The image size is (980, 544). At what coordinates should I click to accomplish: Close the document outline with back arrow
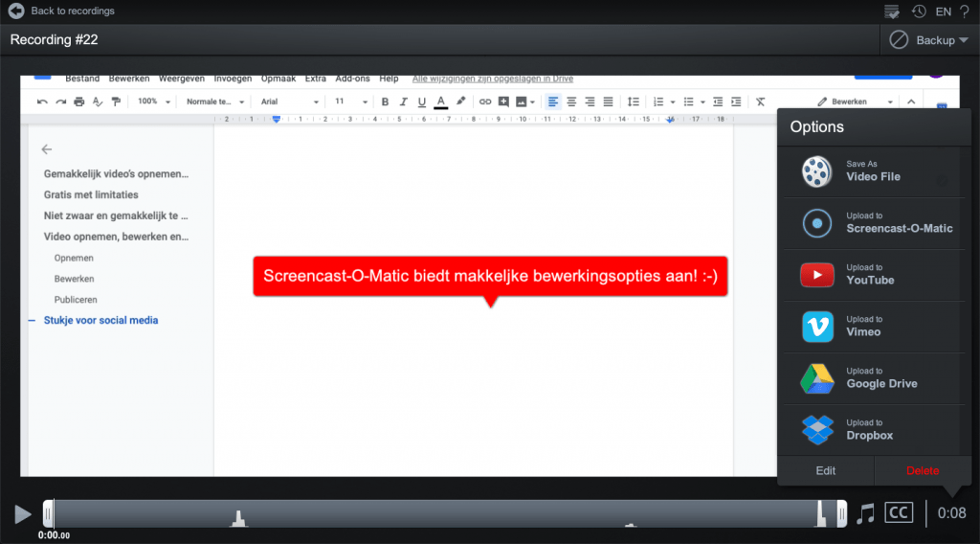click(46, 149)
